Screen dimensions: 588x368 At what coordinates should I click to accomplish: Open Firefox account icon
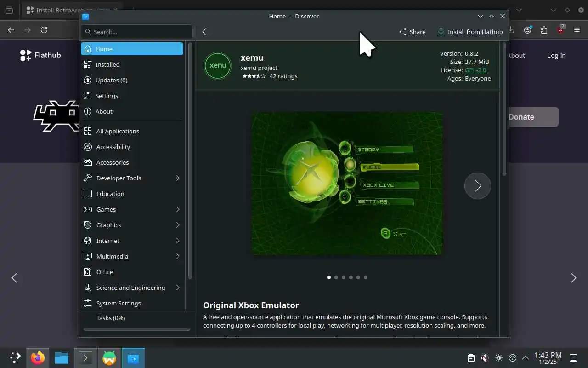tap(528, 30)
